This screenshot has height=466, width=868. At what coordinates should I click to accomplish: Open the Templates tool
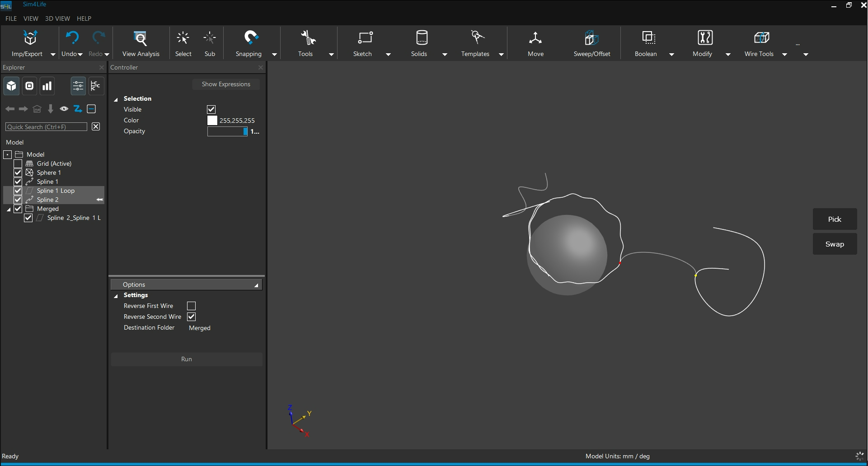[477, 38]
